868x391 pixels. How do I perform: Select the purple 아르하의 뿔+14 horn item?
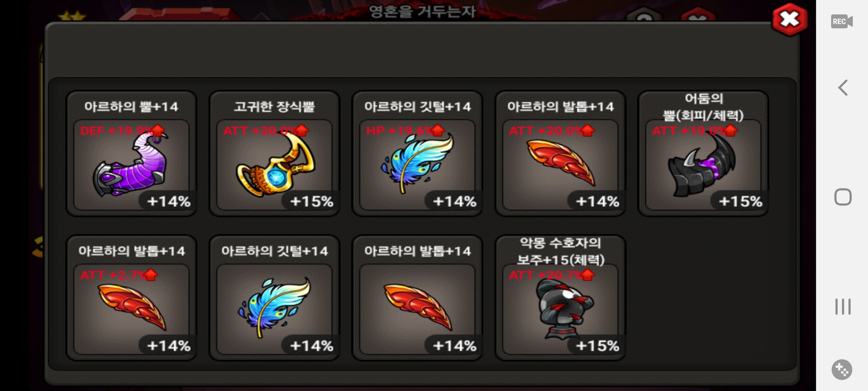pos(131,154)
